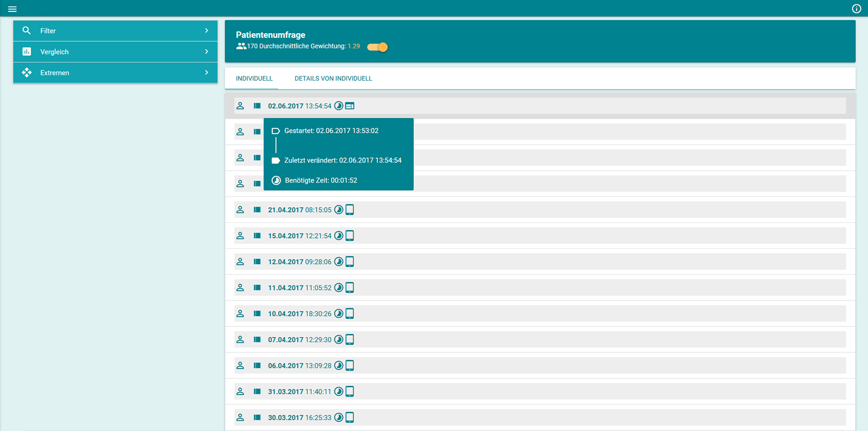Click clock icon of 31.03.2017 11:40:11 entry
The image size is (868, 431).
[x=339, y=391]
